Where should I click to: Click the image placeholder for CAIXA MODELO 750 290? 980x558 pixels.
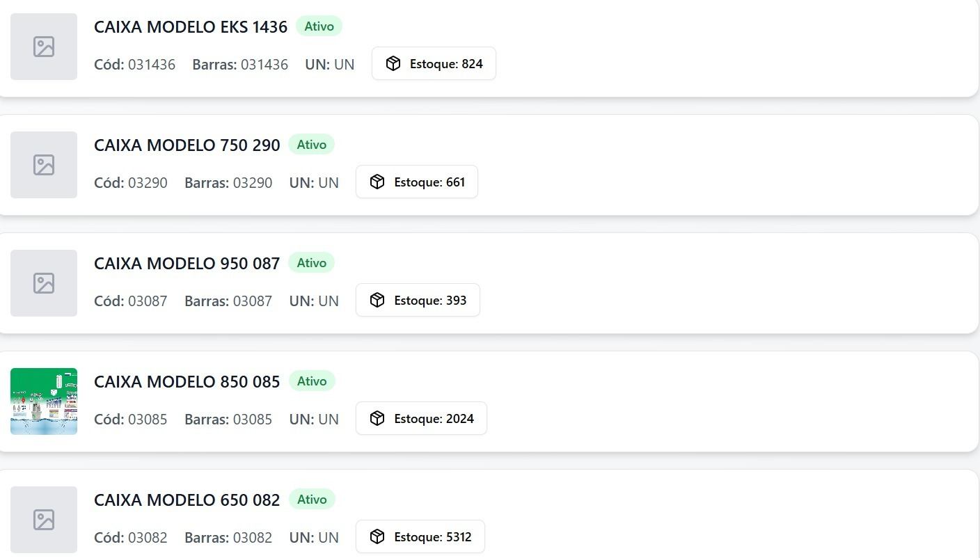click(44, 165)
